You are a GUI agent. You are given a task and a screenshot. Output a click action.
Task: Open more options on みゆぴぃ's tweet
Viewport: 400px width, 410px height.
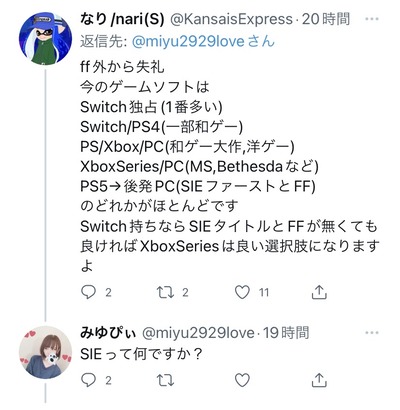click(x=372, y=333)
